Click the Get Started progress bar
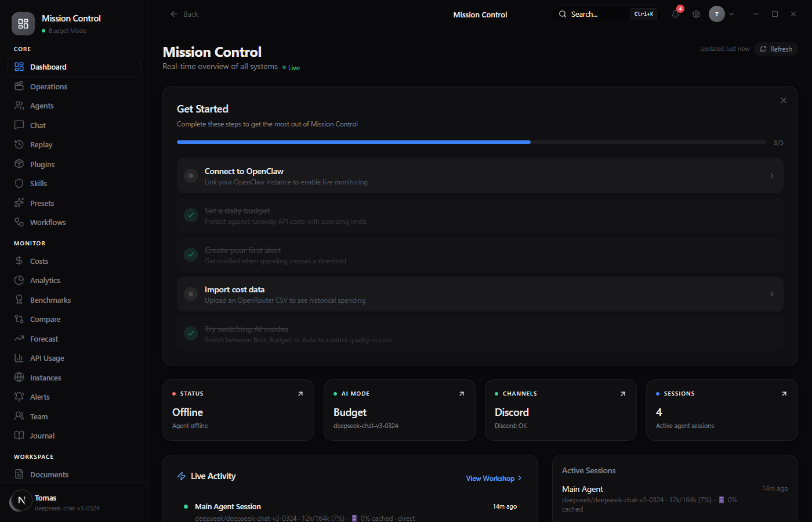This screenshot has height=522, width=812. [472, 142]
